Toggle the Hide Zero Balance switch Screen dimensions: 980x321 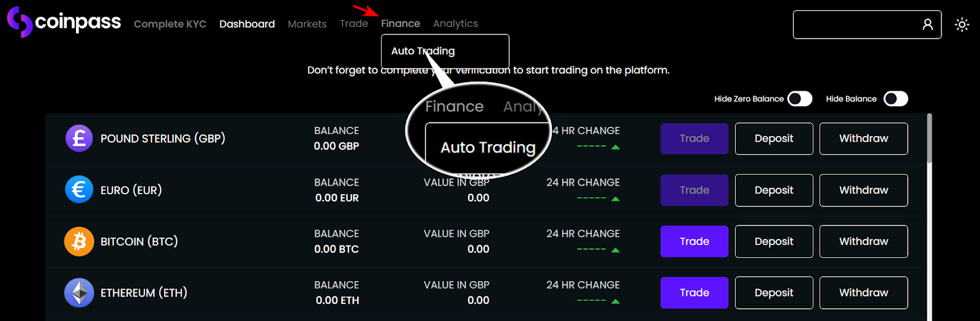pos(799,99)
